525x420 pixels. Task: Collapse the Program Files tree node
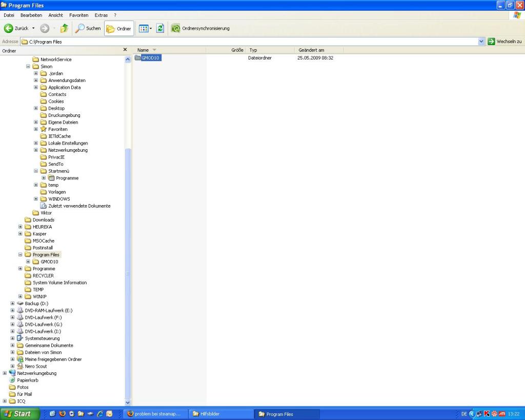pos(21,255)
